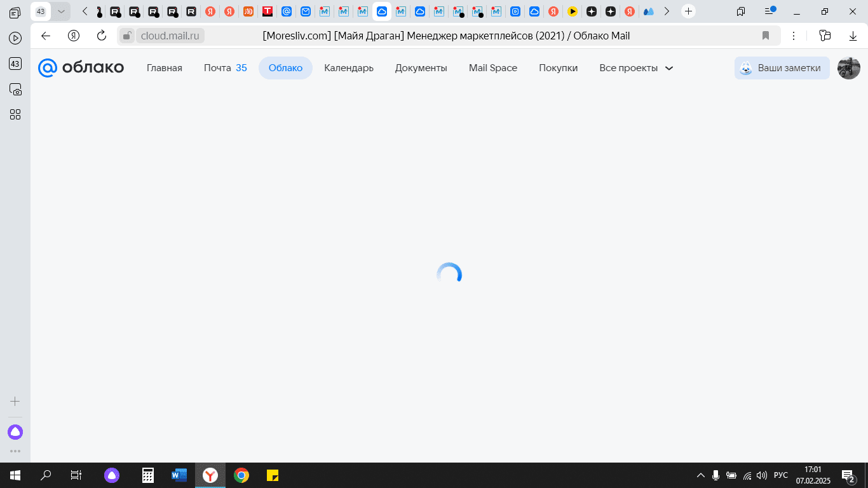
Task: Click the cloud.mail.ru address field
Action: (170, 36)
